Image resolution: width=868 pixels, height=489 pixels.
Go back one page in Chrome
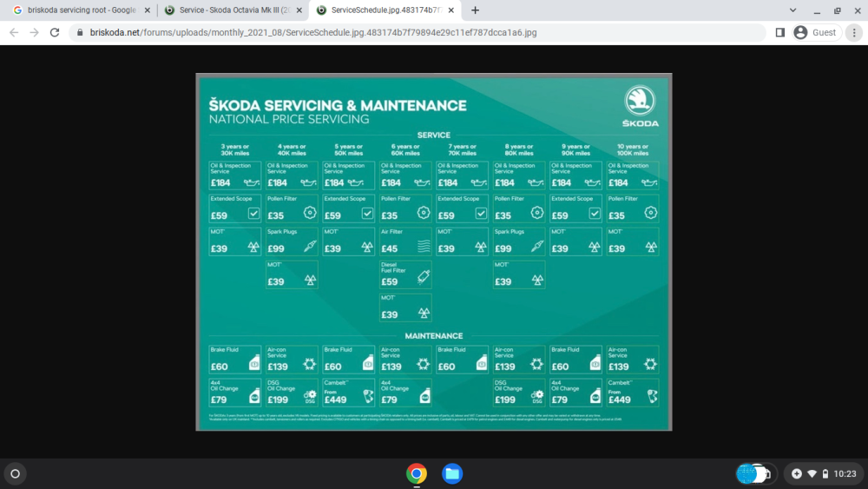tap(14, 33)
